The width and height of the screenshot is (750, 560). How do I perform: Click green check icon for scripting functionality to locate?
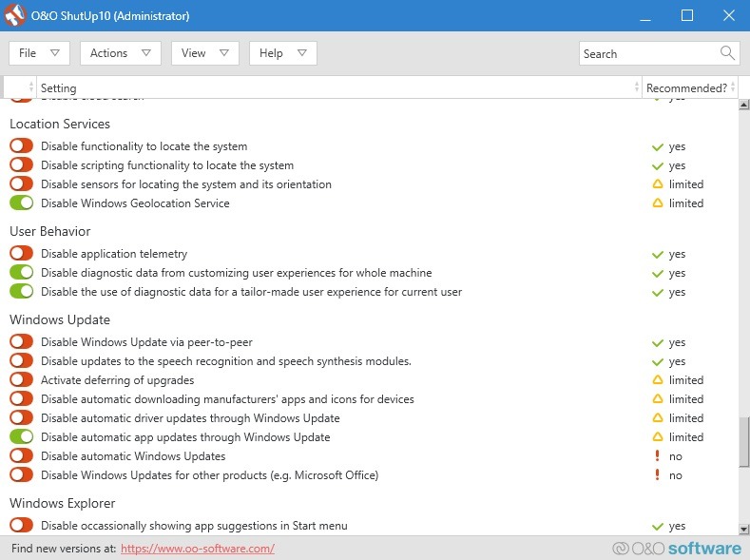(x=658, y=166)
